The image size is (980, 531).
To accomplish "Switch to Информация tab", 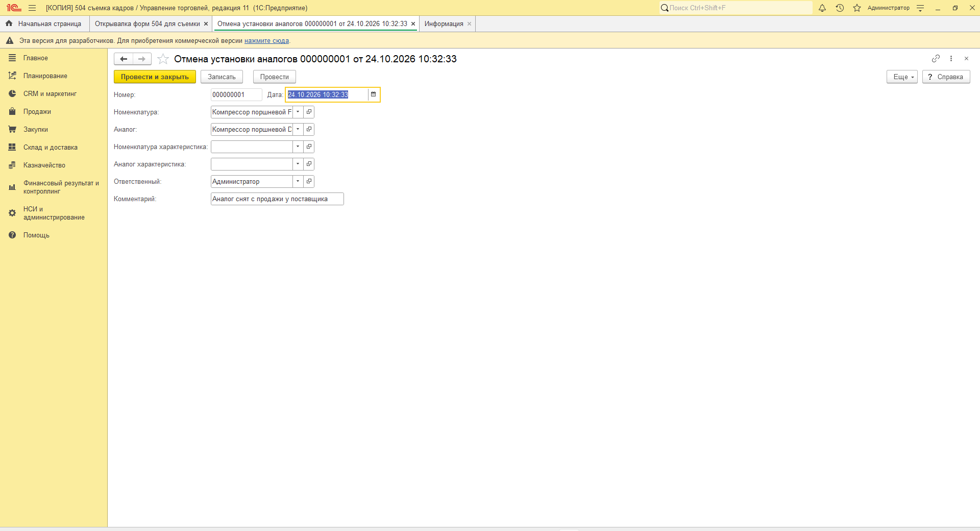I will 444,23.
